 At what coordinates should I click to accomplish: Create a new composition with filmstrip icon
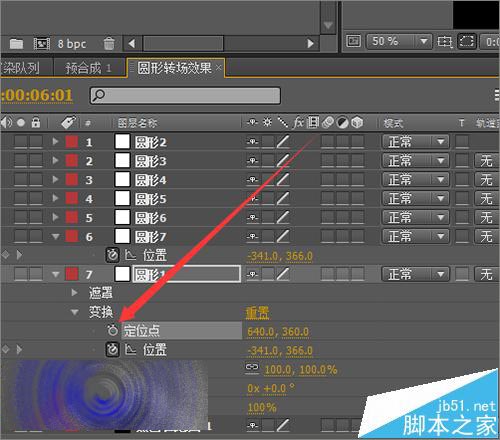tap(42, 44)
